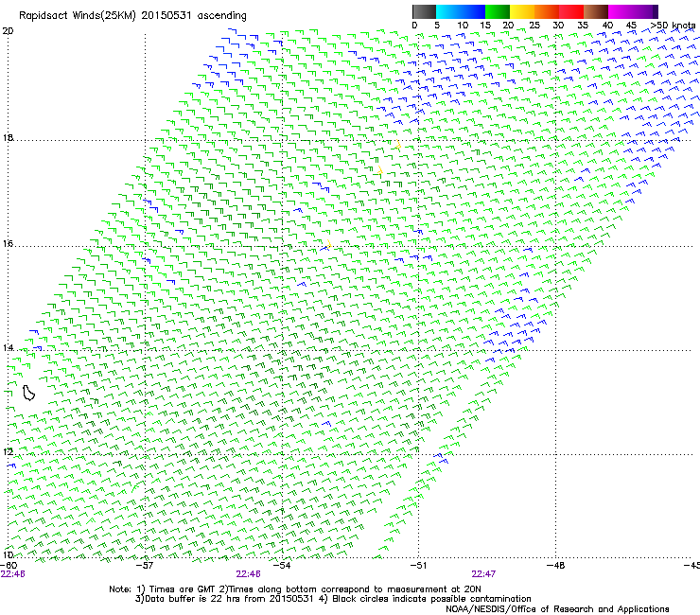Viewport: 700px width, 615px height.
Task: Click the '35' label under the color bar
Action: pos(583,26)
